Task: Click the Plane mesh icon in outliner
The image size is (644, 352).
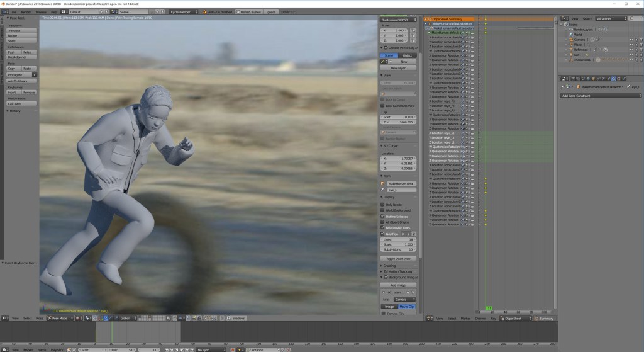Action: 572,44
